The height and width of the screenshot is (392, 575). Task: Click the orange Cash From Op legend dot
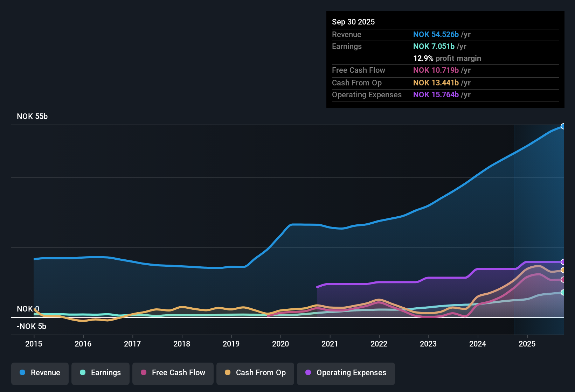[228, 372]
